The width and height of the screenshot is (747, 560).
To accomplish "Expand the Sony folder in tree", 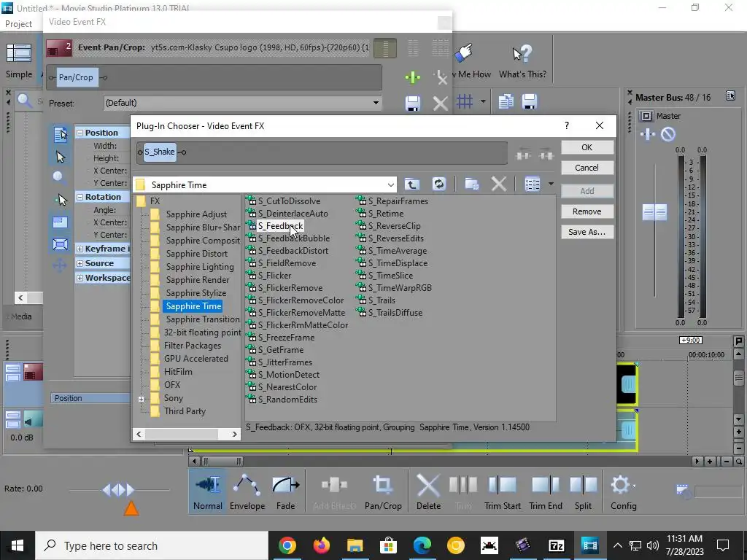I will pos(142,399).
